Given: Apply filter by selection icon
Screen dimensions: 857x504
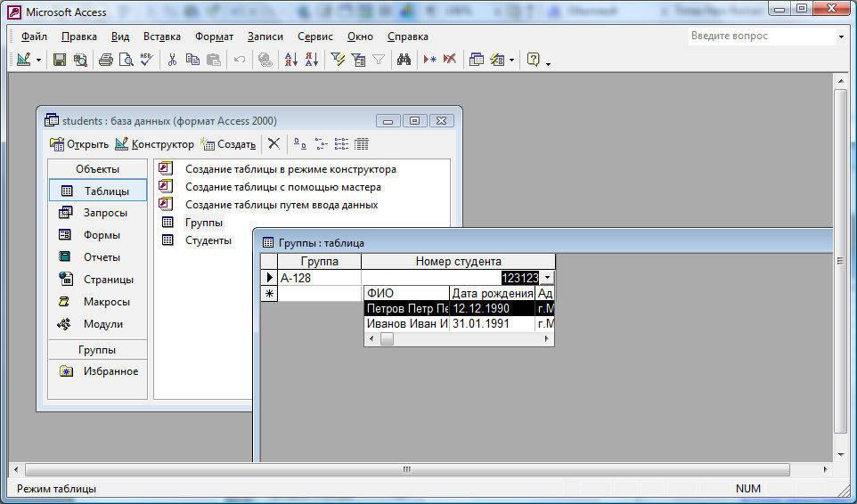Looking at the screenshot, I should [338, 60].
